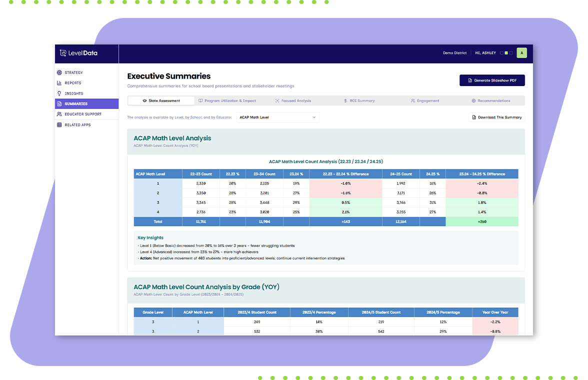588x380 pixels.
Task: Click the green +260 total difference cell
Action: click(481, 221)
